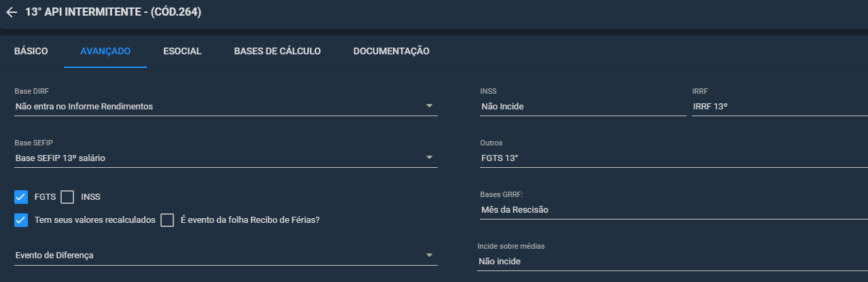Switch to the BÁSICO tab

coord(31,51)
